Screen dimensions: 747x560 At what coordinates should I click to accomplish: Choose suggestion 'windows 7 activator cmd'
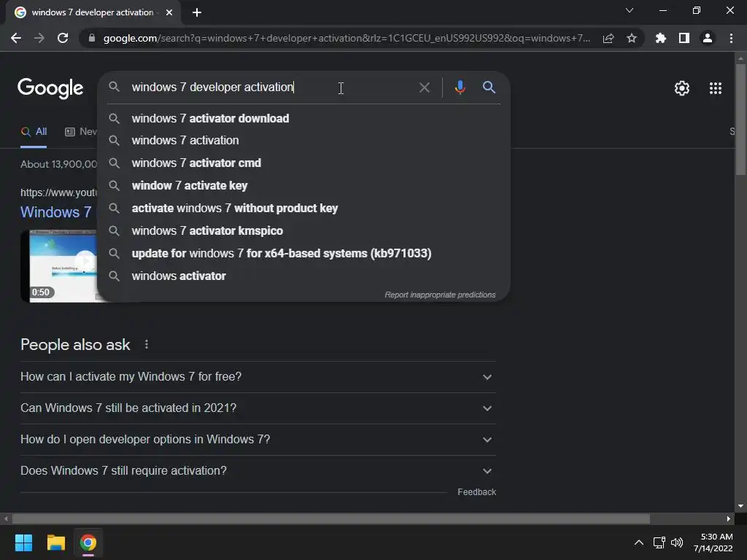(303, 163)
